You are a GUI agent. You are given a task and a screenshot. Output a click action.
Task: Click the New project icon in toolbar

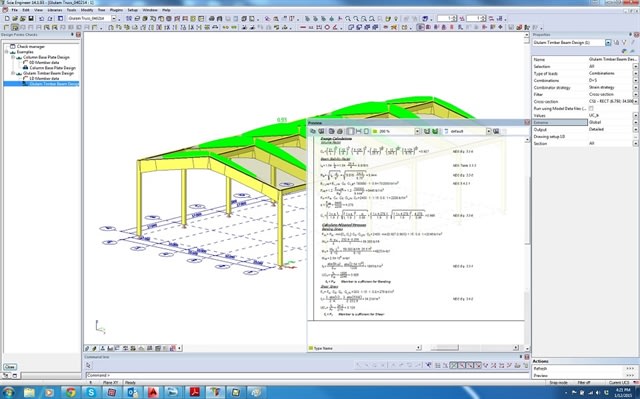pyautogui.click(x=7, y=19)
